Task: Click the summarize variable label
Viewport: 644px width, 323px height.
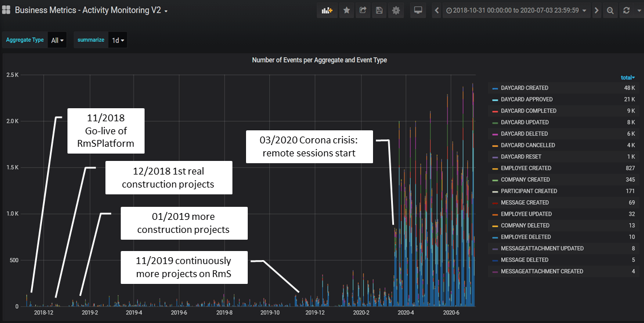Action: pyautogui.click(x=91, y=40)
